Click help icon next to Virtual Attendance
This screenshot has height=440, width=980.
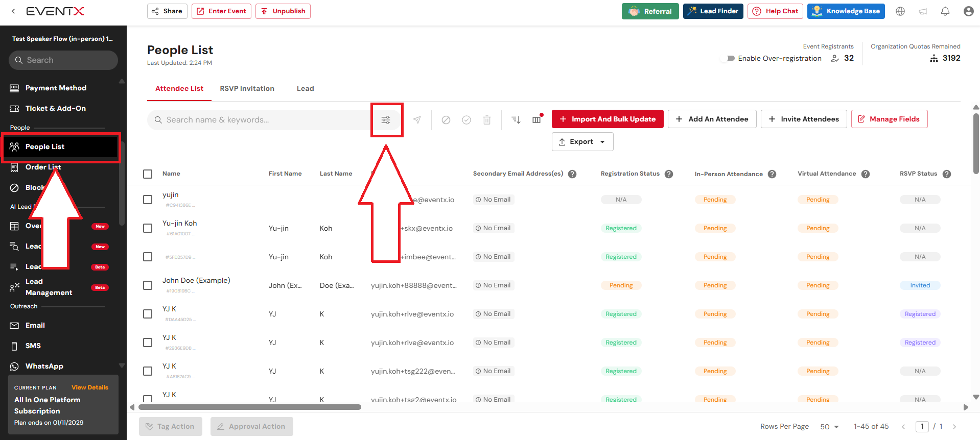865,174
